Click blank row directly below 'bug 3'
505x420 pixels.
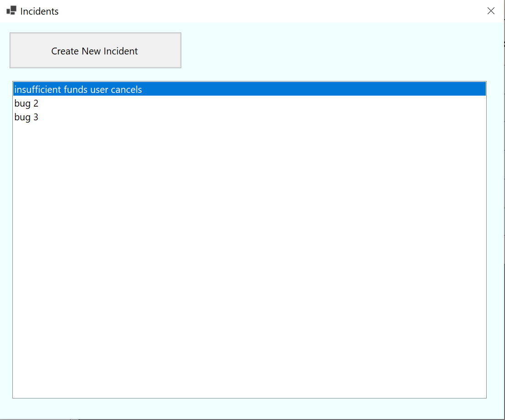click(x=137, y=131)
